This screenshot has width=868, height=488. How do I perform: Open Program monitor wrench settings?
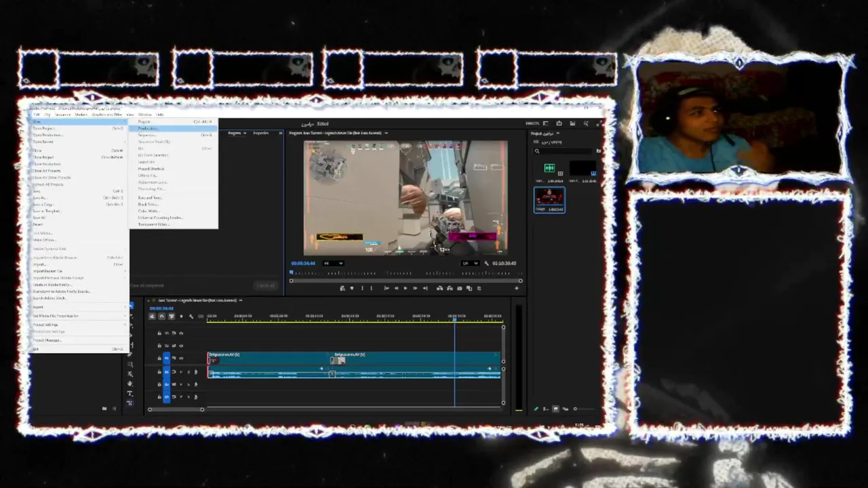tap(486, 263)
